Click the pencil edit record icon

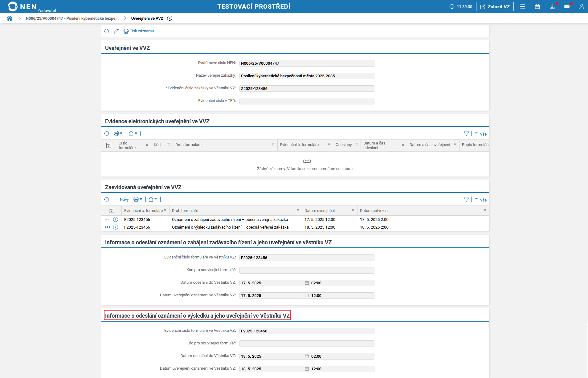[116, 31]
